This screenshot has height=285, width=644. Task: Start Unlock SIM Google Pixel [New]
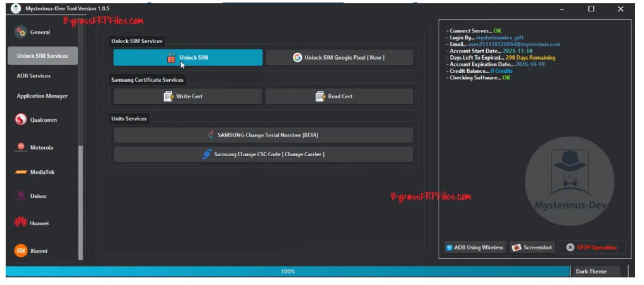click(x=339, y=58)
